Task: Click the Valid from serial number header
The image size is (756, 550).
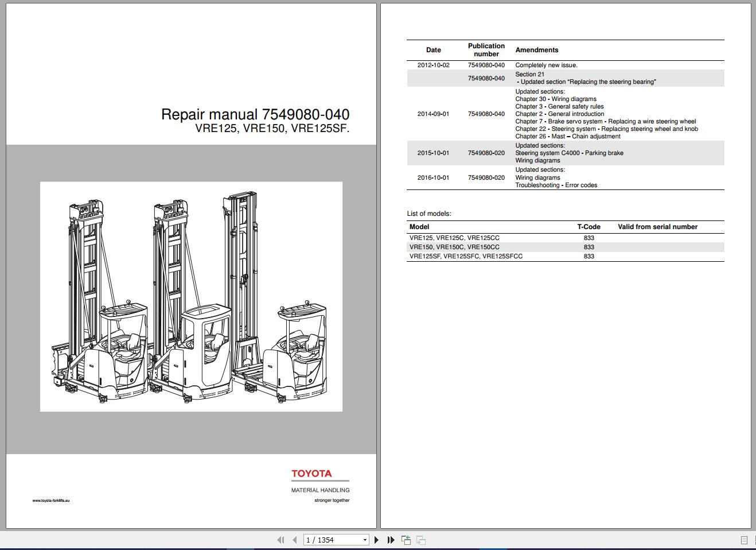Action: (657, 227)
